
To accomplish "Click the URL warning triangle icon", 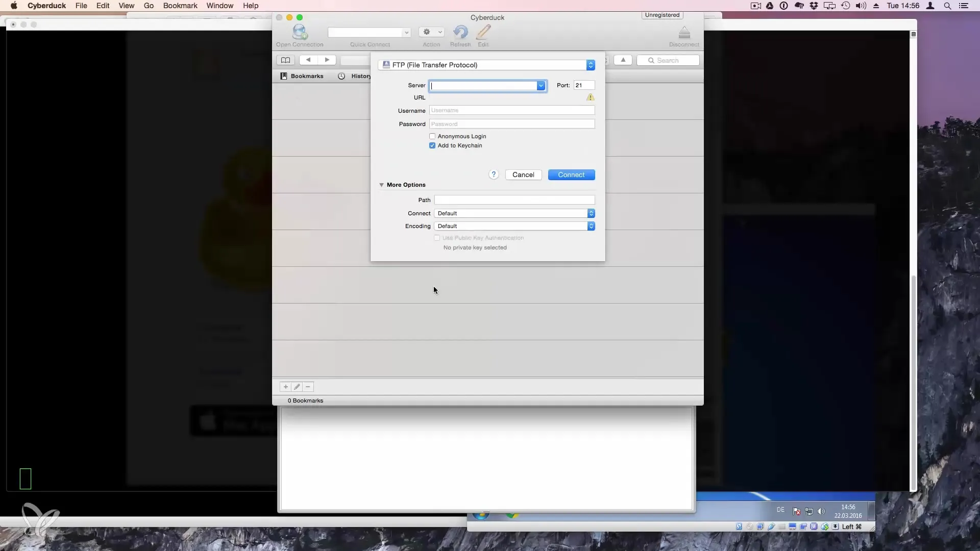I will (591, 97).
